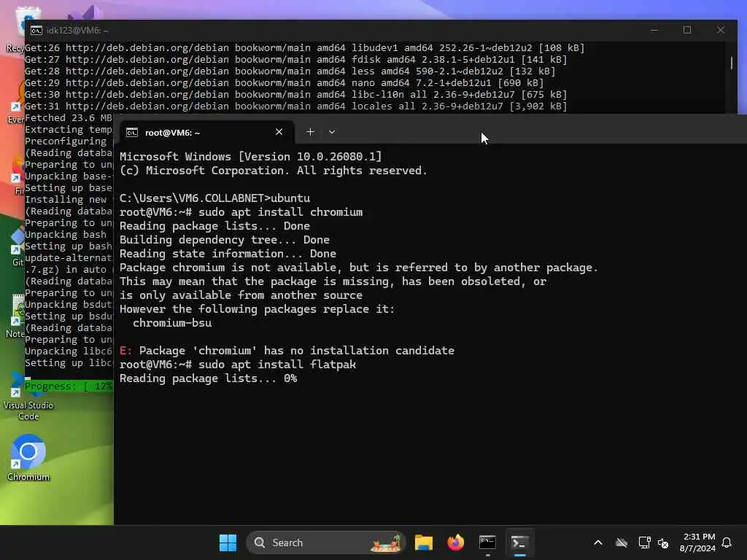Screen dimensions: 747x560
Task: Open File Explorer from taskbar
Action: 424,542
